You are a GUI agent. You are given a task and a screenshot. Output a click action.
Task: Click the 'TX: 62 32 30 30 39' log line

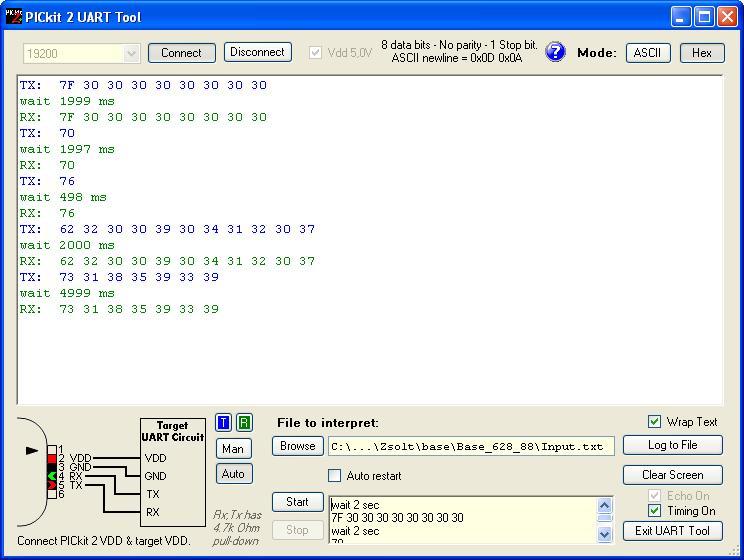pos(167,229)
